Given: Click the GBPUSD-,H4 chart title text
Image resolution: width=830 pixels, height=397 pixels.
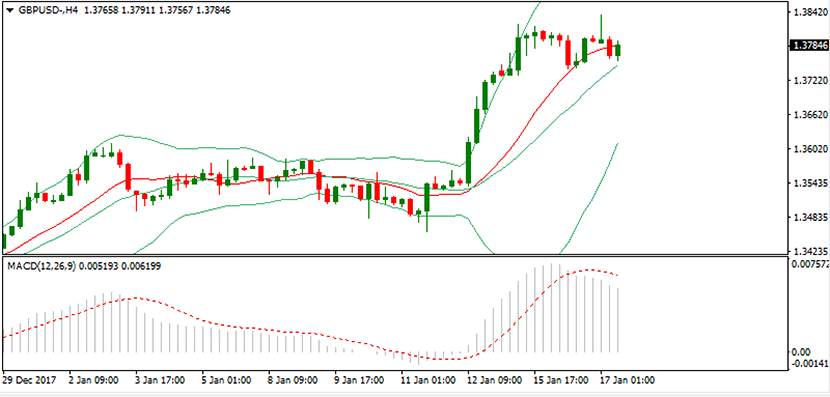Looking at the screenshot, I should (48, 10).
